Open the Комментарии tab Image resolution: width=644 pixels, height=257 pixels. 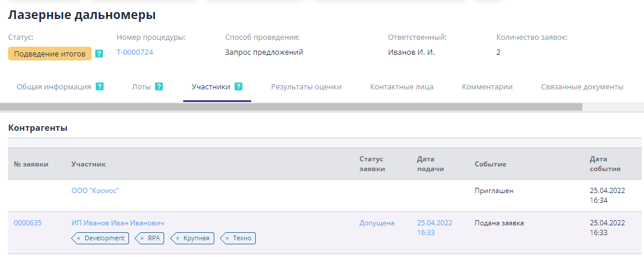487,87
